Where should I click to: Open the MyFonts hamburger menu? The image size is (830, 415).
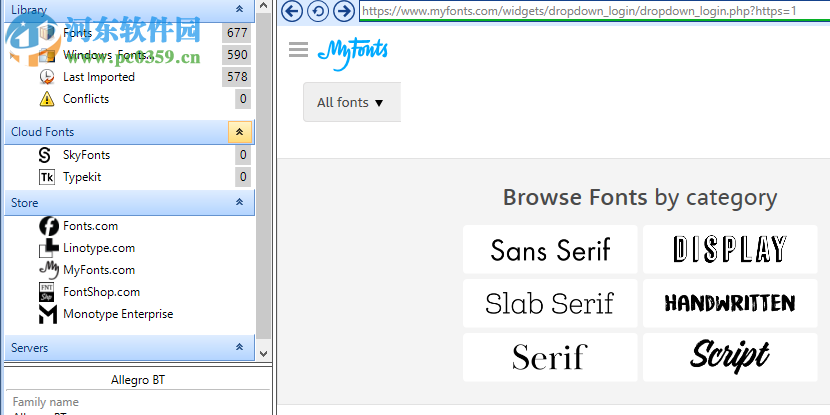[x=298, y=50]
